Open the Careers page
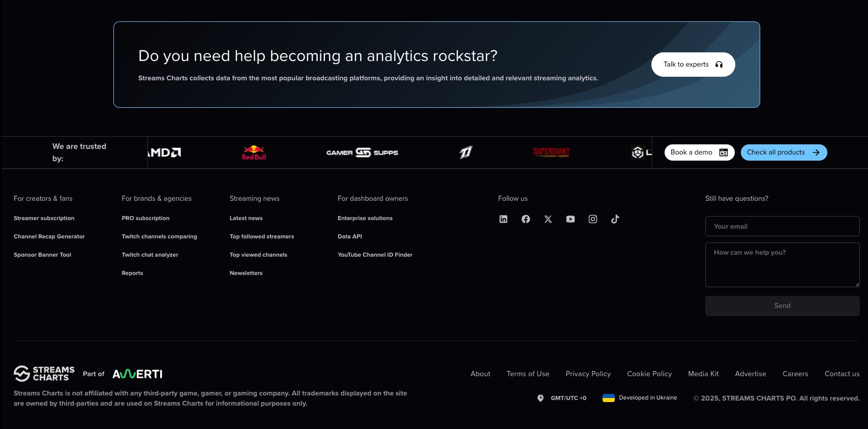This screenshot has width=868, height=429. click(x=795, y=374)
